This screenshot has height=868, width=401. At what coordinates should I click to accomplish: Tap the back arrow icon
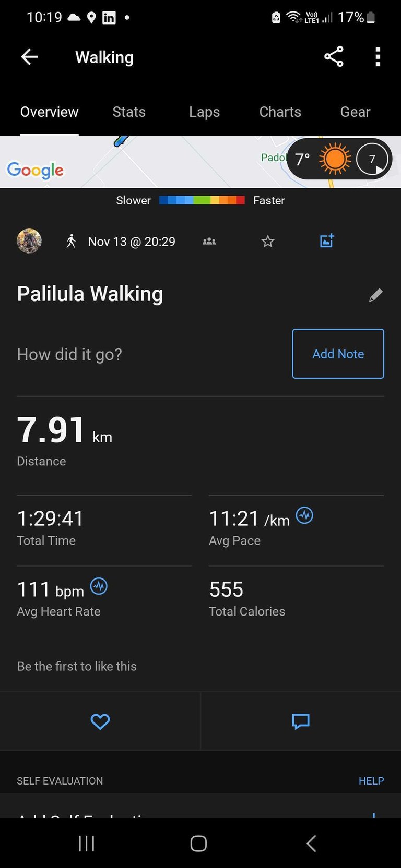click(x=29, y=57)
